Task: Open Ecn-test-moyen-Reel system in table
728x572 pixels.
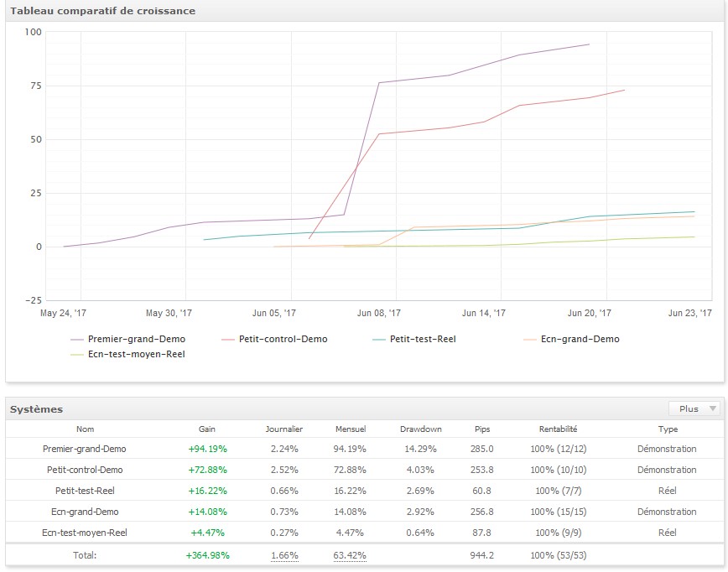Action: coord(85,533)
